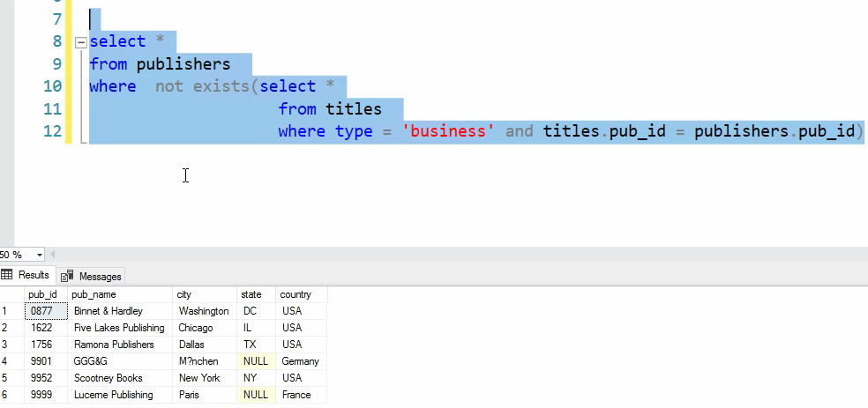868x408 pixels.
Task: Click the Ramona Publishers cell
Action: [x=120, y=345]
